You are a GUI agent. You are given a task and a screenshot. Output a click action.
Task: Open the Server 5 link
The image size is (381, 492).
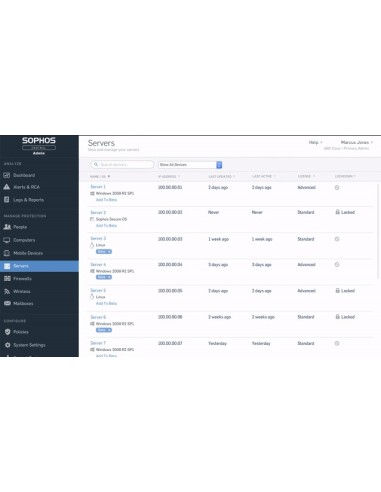click(98, 290)
